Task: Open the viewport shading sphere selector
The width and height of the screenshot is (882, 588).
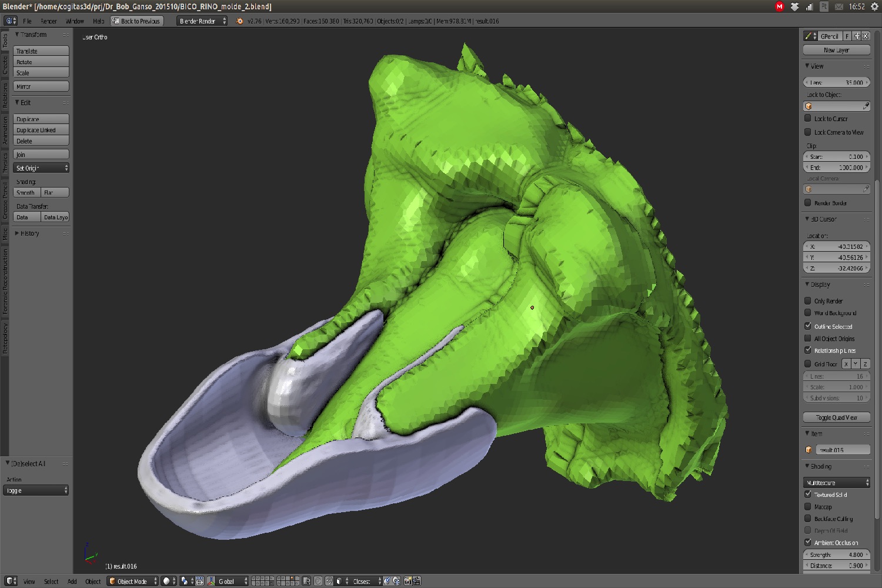Action: 168,581
